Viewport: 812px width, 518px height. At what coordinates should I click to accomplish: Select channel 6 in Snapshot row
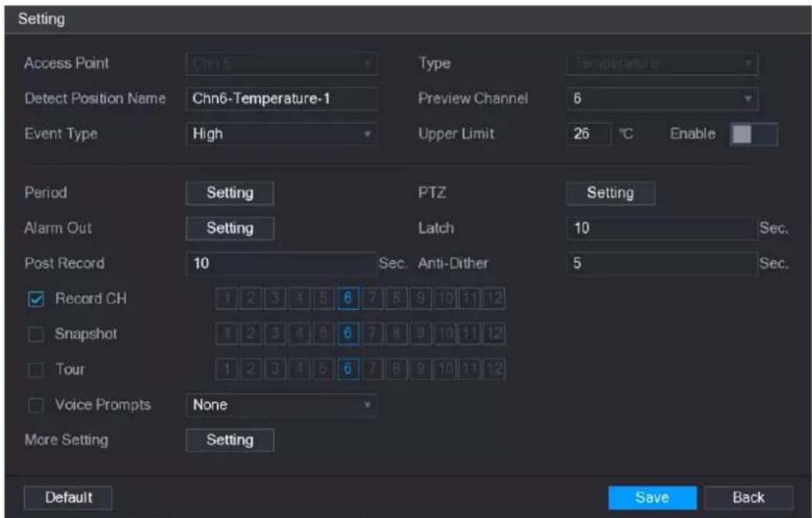(348, 333)
